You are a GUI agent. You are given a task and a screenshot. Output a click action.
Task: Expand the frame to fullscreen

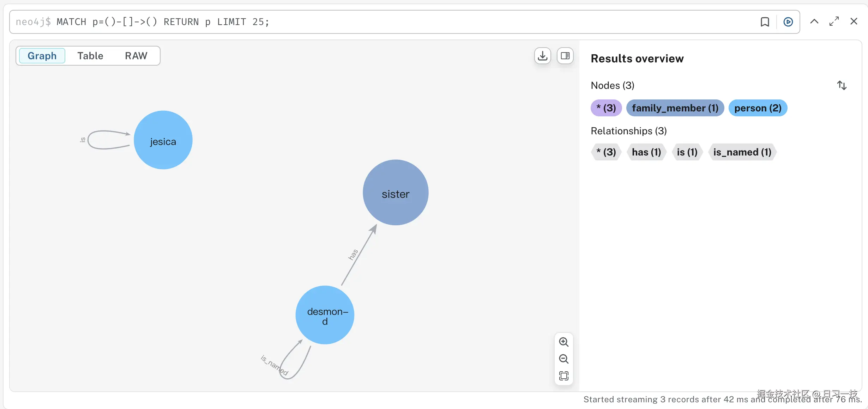(834, 21)
